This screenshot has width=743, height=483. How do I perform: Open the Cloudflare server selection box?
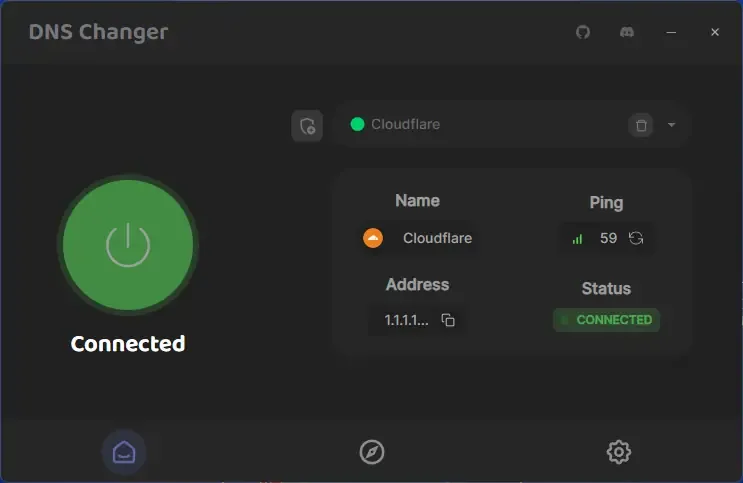click(x=510, y=125)
